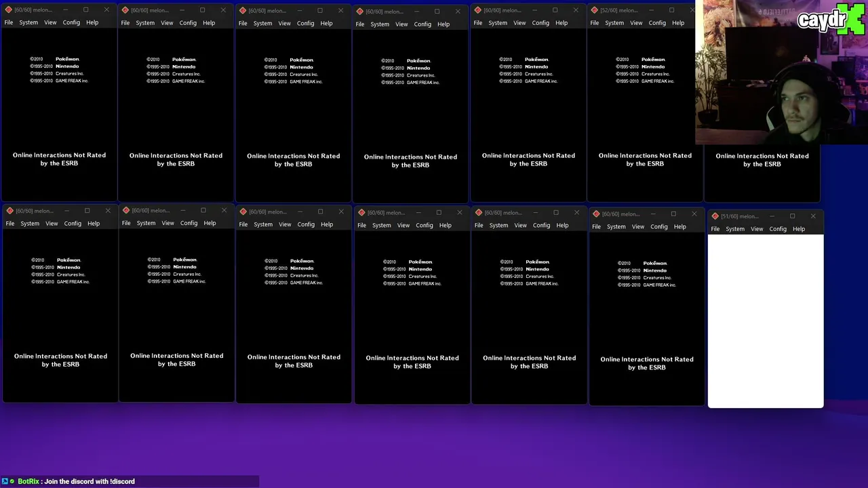
Task: Click the title text of the [52/60] melonDS window
Action: (x=617, y=10)
